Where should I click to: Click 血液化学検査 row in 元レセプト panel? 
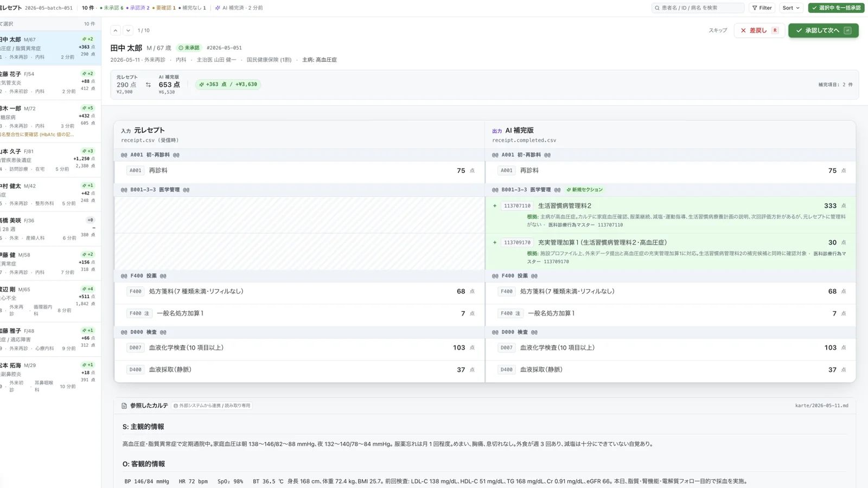pos(299,348)
